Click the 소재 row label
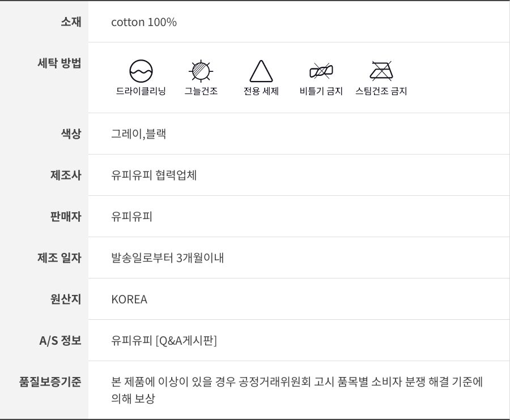 71,22
